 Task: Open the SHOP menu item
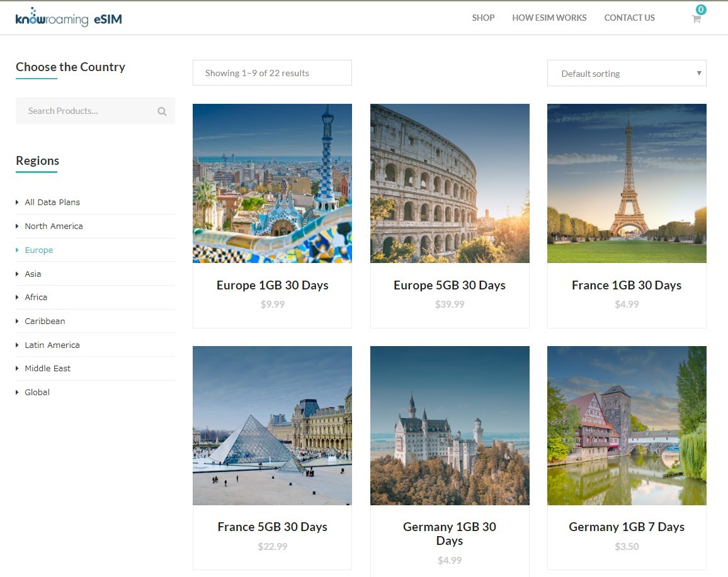[483, 18]
